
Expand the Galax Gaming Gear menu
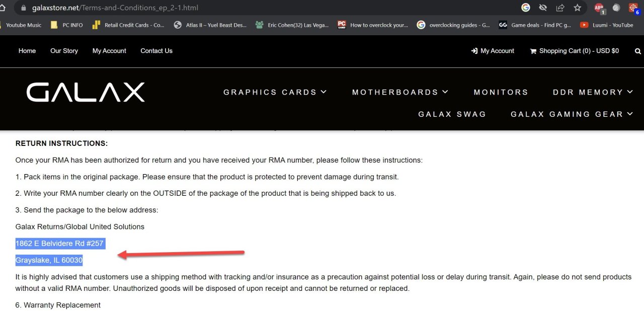pos(572,114)
